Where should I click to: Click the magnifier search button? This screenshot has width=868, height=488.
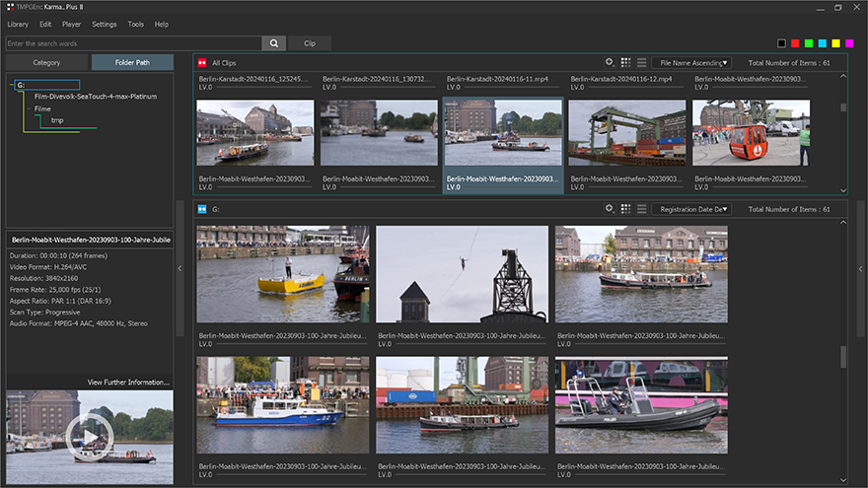pos(274,43)
